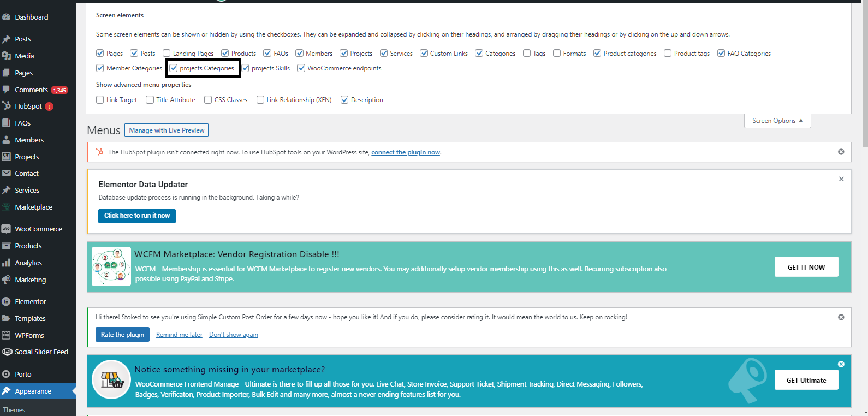Image resolution: width=868 pixels, height=416 pixels.
Task: Toggle the WooCommerce endpoints checkbox
Action: tap(301, 68)
